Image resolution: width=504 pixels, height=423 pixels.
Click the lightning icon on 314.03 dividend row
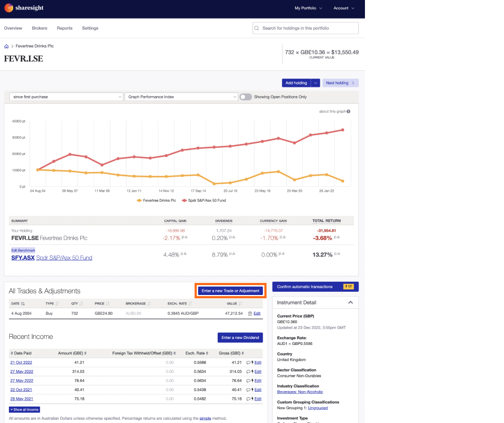click(252, 371)
